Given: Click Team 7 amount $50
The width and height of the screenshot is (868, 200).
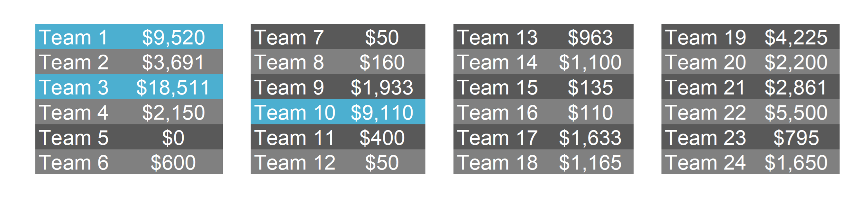Looking at the screenshot, I should click(382, 37).
